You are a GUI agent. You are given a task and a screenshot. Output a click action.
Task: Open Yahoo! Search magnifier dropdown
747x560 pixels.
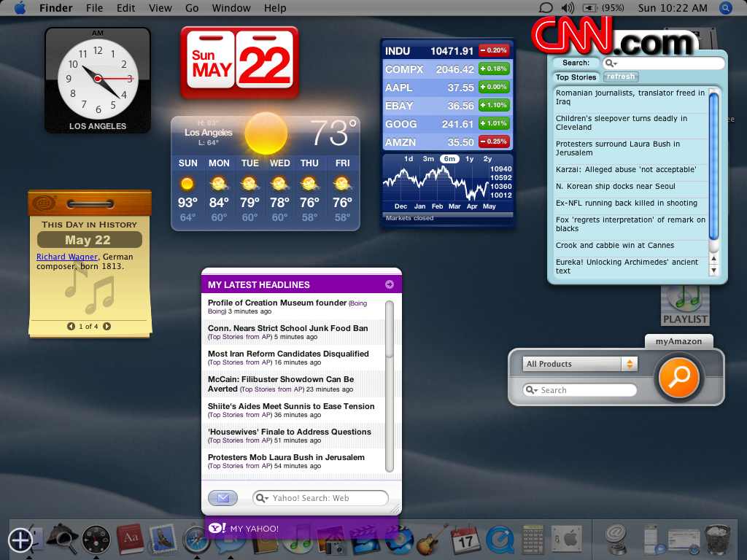[262, 498]
